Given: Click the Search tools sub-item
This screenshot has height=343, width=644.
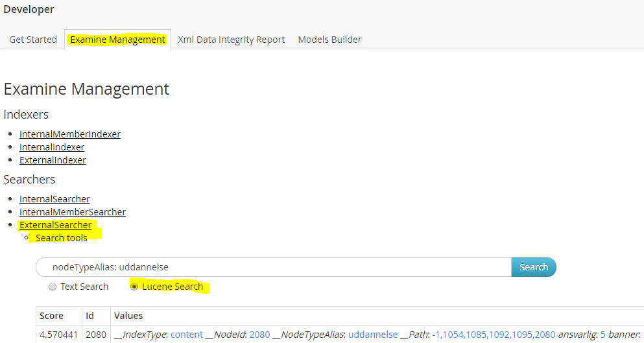Looking at the screenshot, I should pos(61,238).
